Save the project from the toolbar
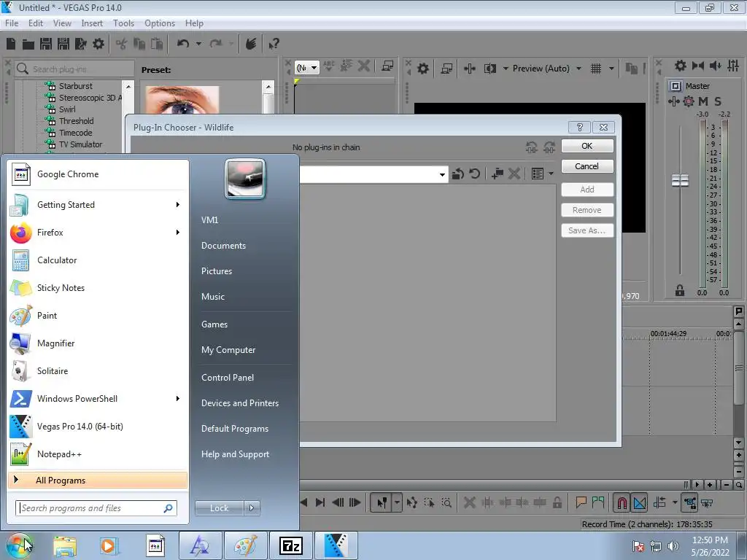Image resolution: width=747 pixels, height=560 pixels. pos(46,44)
